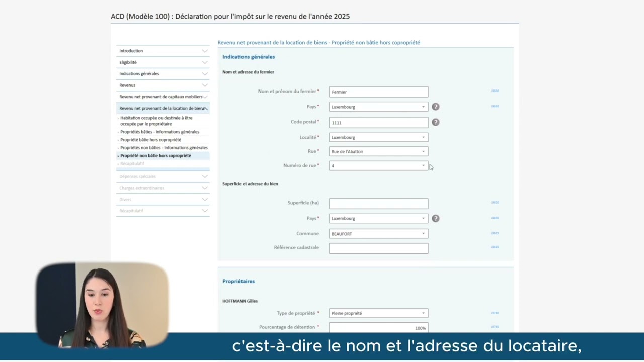Click the chevron beside Charges extraordinaires

(x=205, y=188)
